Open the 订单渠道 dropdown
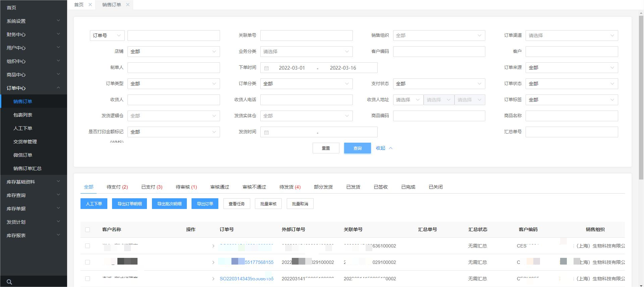The height and width of the screenshot is (287, 644). 572,35
